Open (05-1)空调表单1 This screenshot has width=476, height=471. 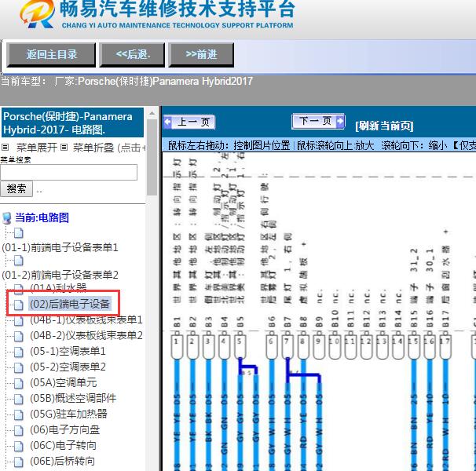[68, 352]
